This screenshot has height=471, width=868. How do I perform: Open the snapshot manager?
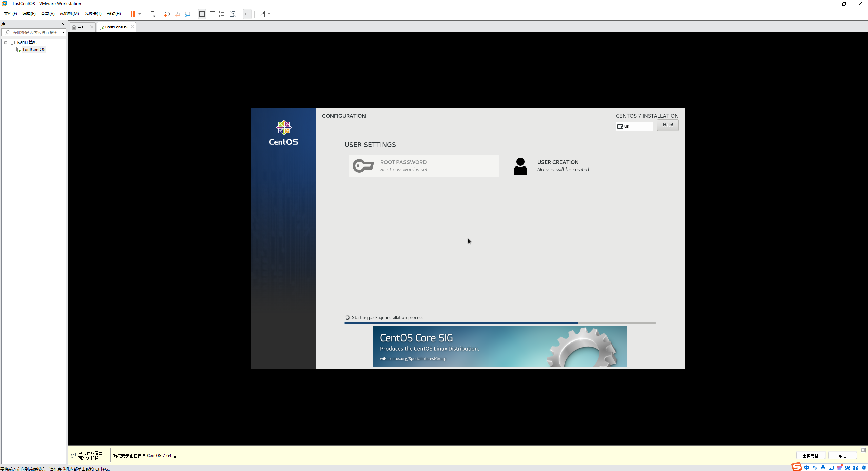pos(188,14)
